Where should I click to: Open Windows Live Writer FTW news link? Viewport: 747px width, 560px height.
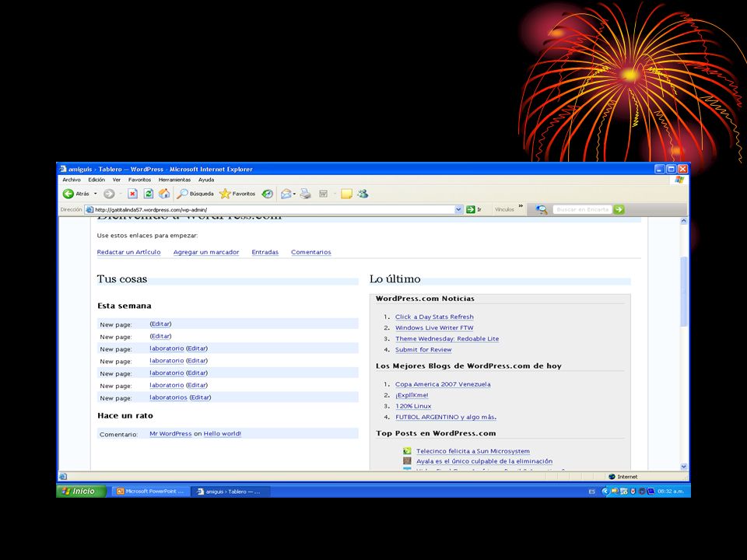(434, 327)
